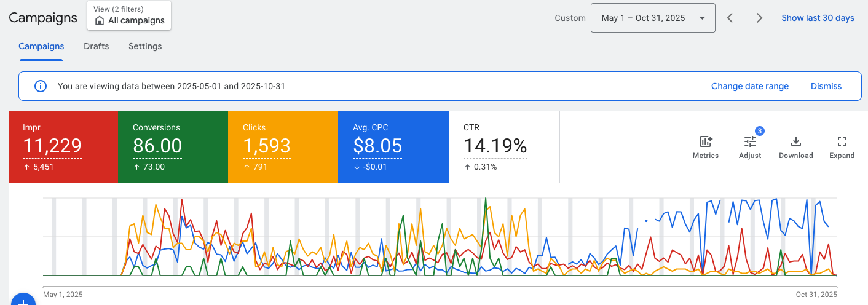Click the 5,451 impressions change
This screenshot has width=868, height=305.
point(43,167)
